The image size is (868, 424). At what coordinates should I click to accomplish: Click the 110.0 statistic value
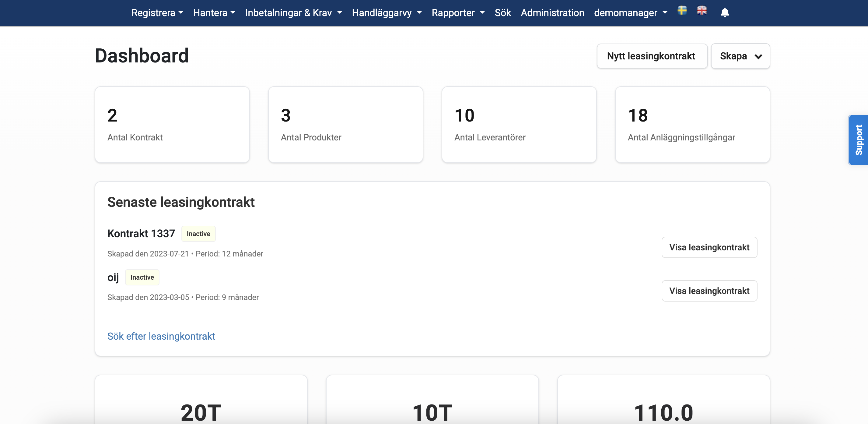coord(663,412)
